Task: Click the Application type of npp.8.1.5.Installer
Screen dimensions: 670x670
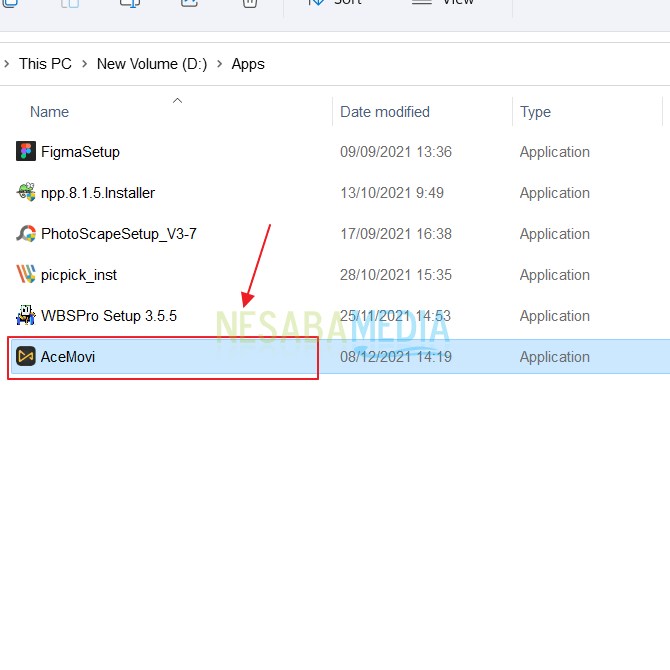Action: 555,194
